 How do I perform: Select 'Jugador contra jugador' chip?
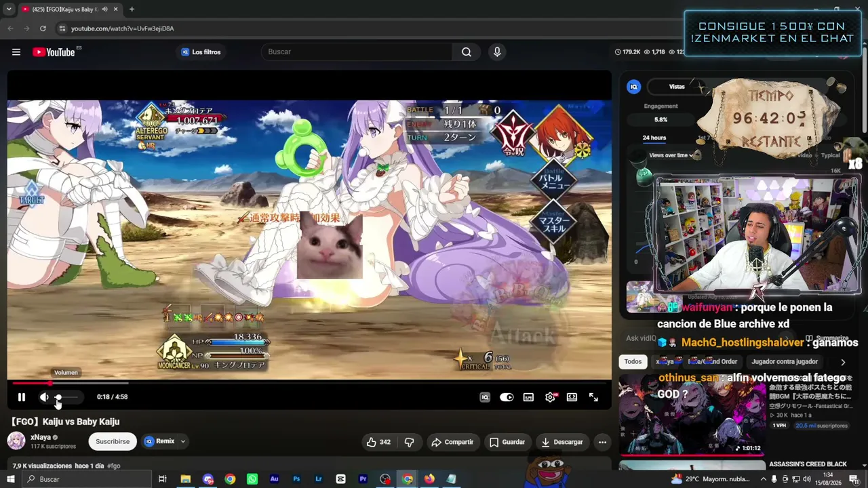pos(785,362)
